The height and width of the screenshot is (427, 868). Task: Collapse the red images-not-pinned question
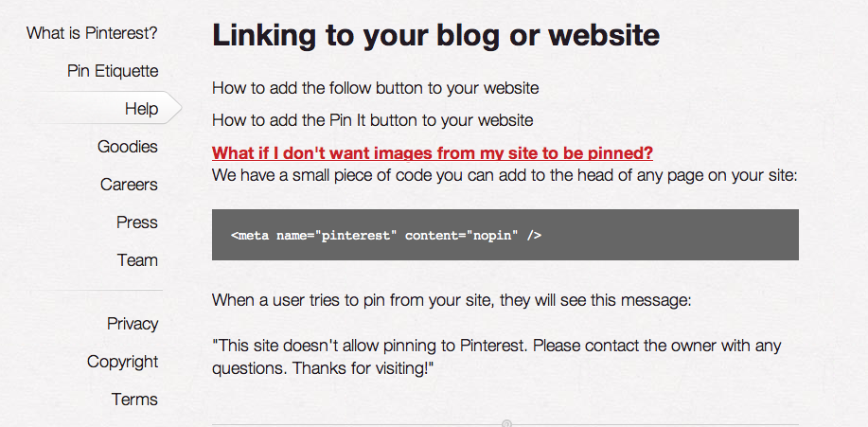[433, 152]
